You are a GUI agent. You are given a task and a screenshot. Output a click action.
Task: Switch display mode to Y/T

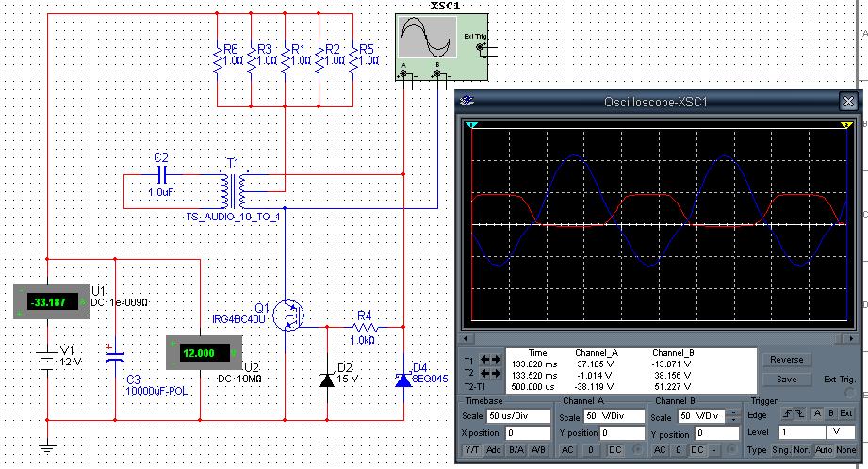pyautogui.click(x=471, y=450)
